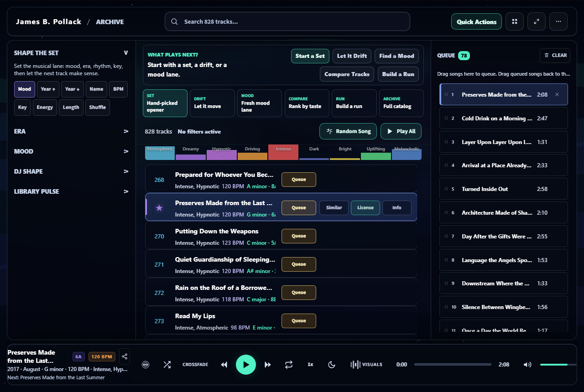The image size is (584, 392).
Task: Select the Run Build a run tab
Action: pyautogui.click(x=355, y=103)
